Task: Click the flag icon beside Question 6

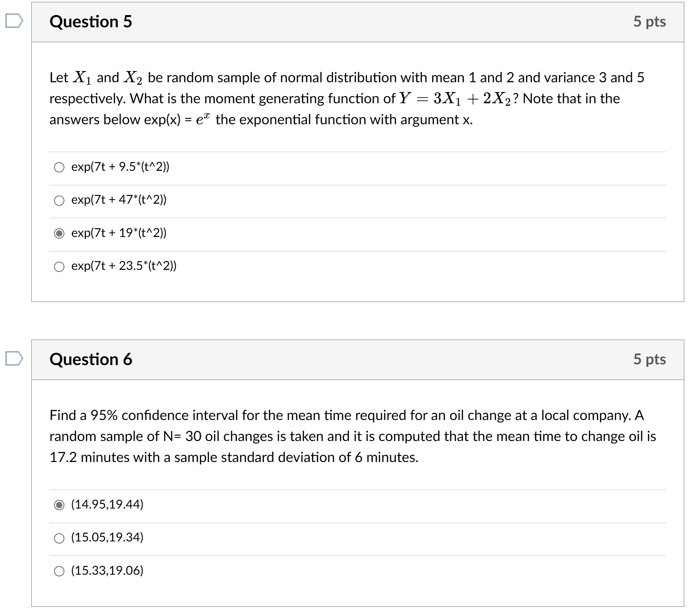Action: pos(14,359)
